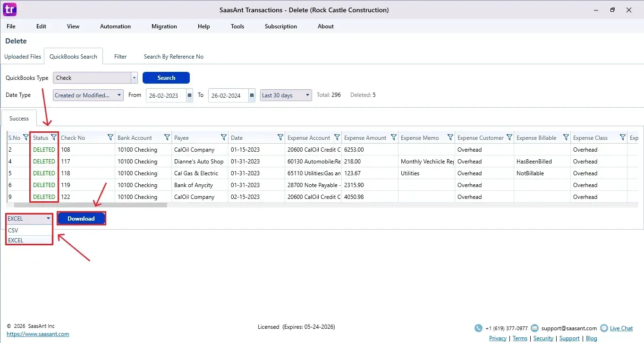Click the Check No column filter icon
This screenshot has width=644, height=343.
pyautogui.click(x=110, y=137)
